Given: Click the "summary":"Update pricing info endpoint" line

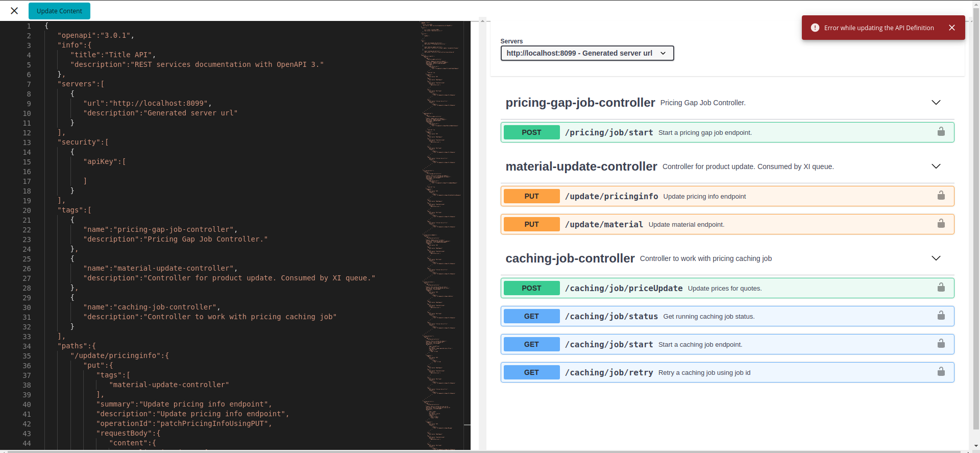Looking at the screenshot, I should (x=184, y=404).
